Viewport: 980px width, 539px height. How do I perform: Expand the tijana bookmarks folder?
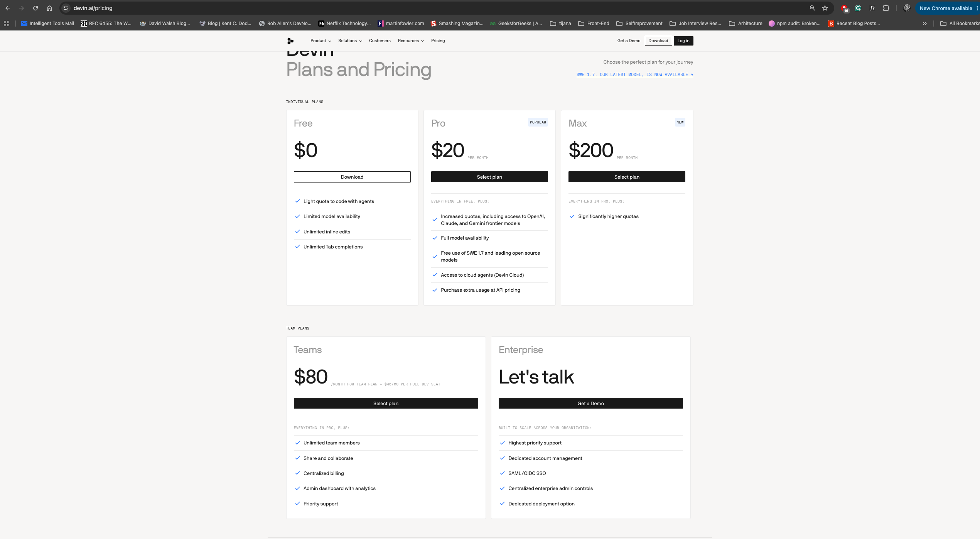pos(560,24)
